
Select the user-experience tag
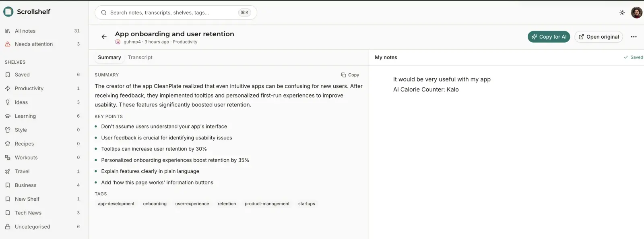[x=192, y=204]
